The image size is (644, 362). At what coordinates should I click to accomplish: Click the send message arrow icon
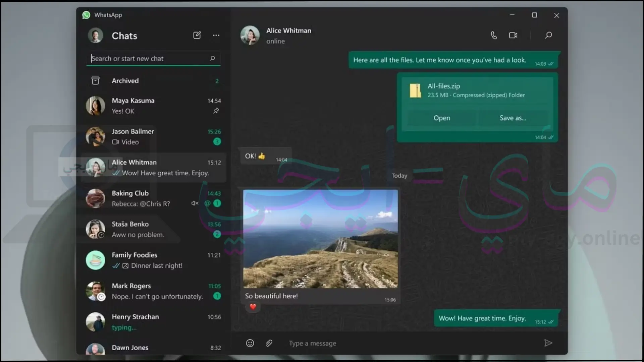point(548,343)
